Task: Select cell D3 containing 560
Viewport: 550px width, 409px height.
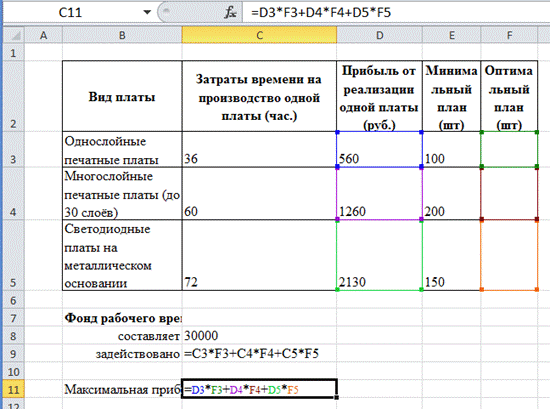Action: point(380,149)
